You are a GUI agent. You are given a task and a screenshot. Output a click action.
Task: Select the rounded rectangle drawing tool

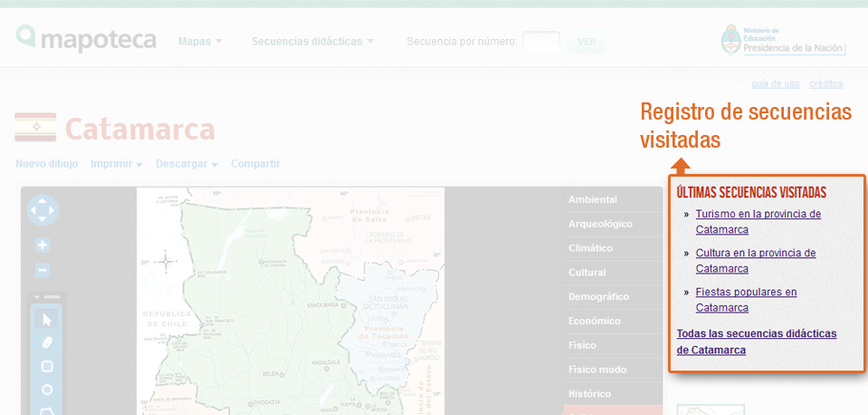(x=47, y=366)
